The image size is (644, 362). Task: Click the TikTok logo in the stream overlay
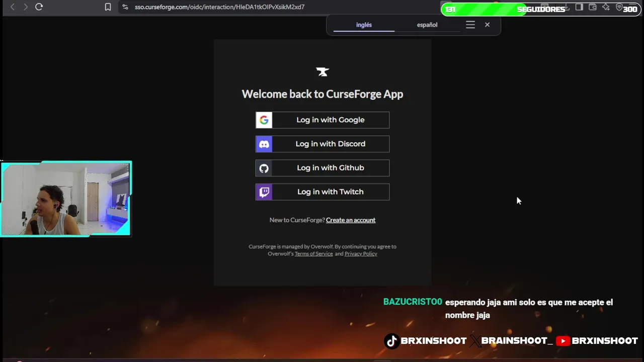[392, 341]
